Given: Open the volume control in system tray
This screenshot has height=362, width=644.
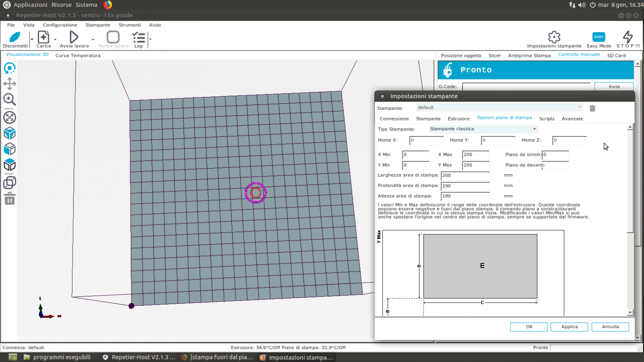Looking at the screenshot, I should (x=582, y=5).
